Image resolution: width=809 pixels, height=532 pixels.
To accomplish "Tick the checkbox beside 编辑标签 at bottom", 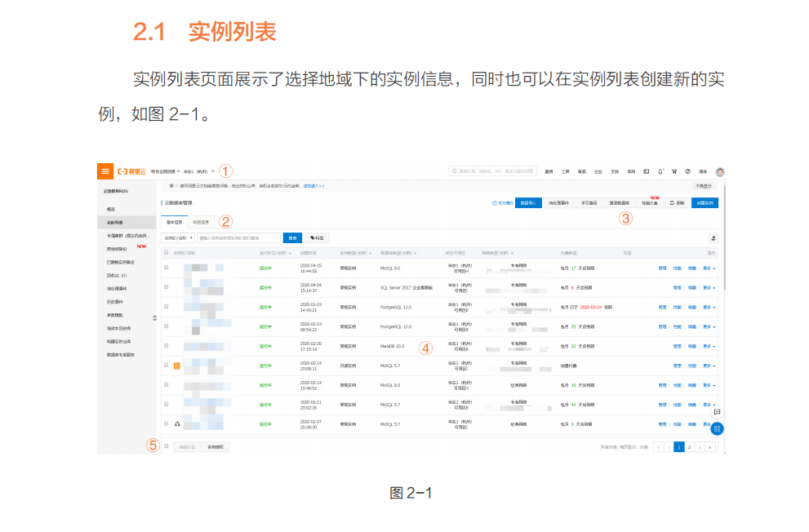I will point(167,445).
